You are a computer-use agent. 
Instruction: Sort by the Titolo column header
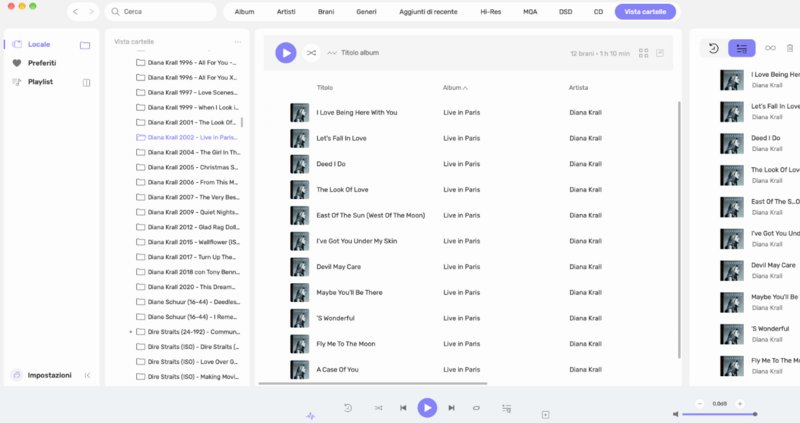coord(324,88)
